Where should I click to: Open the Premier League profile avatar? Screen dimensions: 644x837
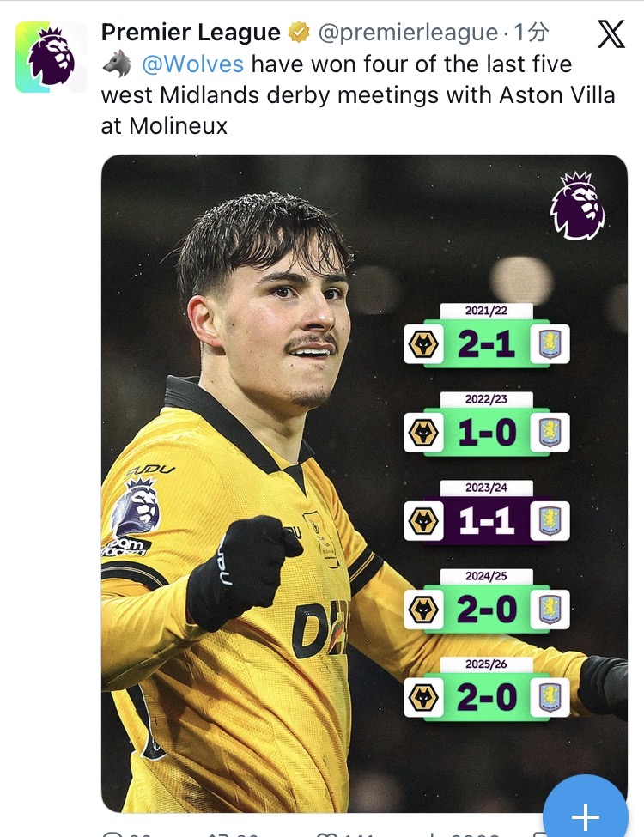(x=51, y=58)
